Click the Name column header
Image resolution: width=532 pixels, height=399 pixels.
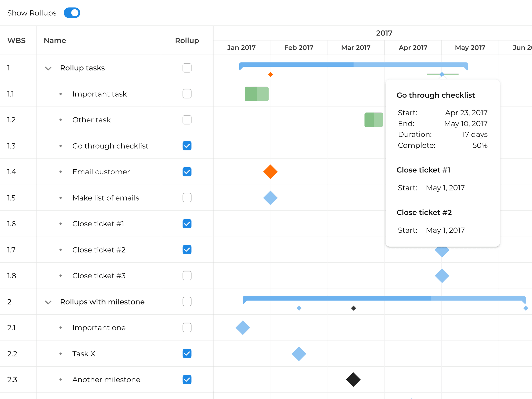coord(55,41)
